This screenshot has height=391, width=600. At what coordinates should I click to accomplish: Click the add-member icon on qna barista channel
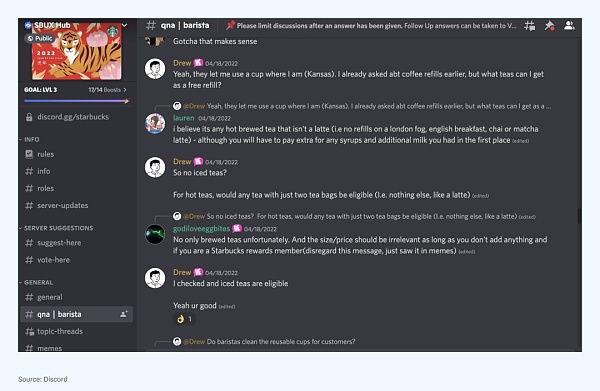[124, 314]
